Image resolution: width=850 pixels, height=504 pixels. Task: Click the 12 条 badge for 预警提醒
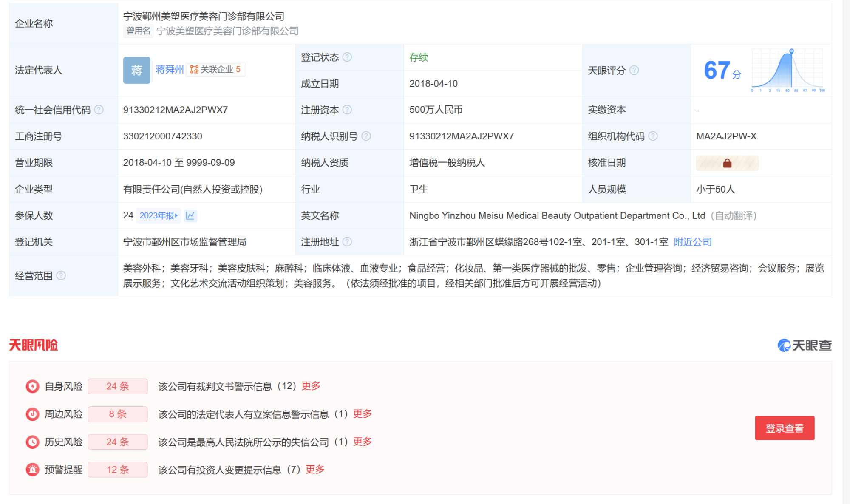click(x=118, y=470)
